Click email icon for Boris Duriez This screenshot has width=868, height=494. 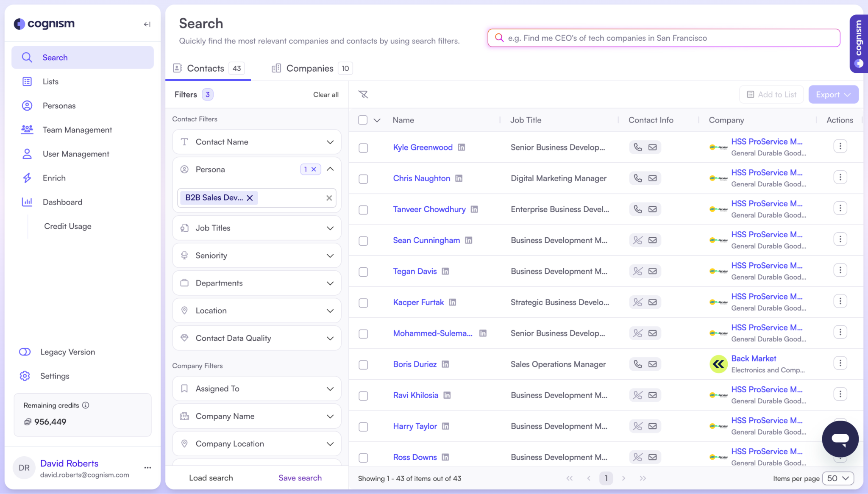click(653, 364)
